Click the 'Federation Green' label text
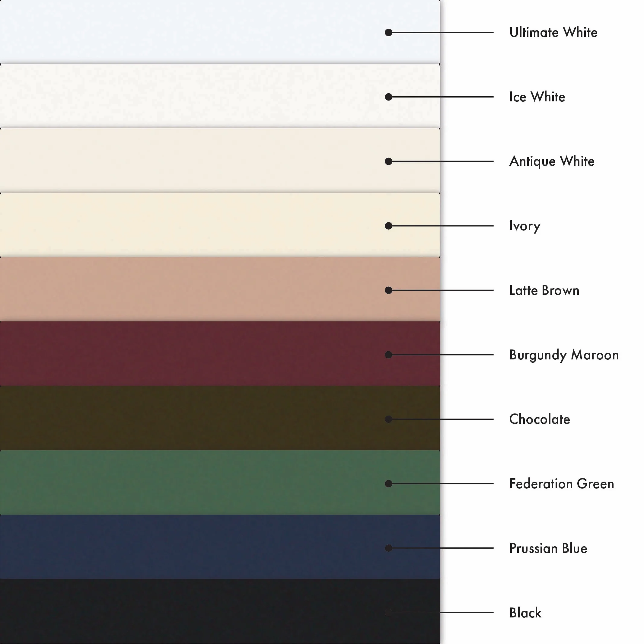This screenshot has width=644, height=644. 562,484
